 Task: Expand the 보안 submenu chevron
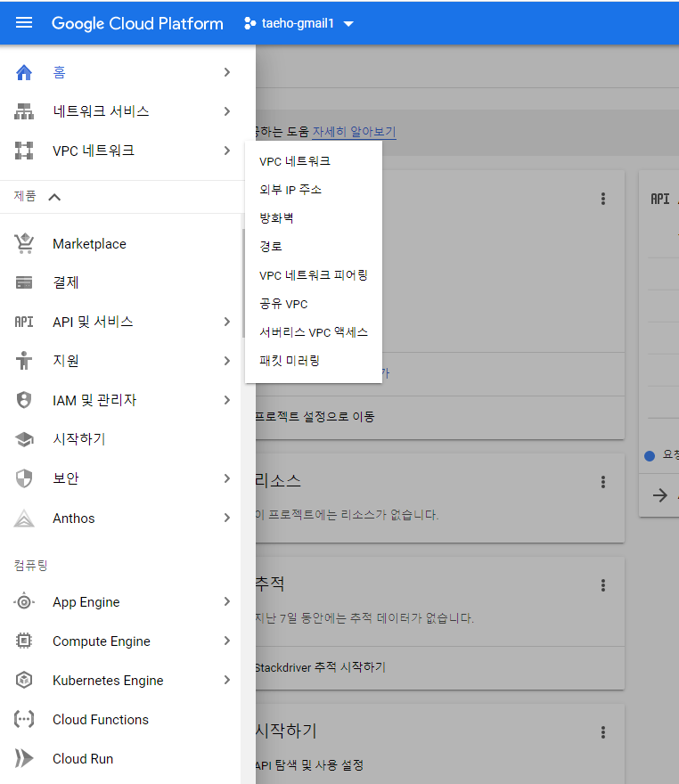point(227,478)
